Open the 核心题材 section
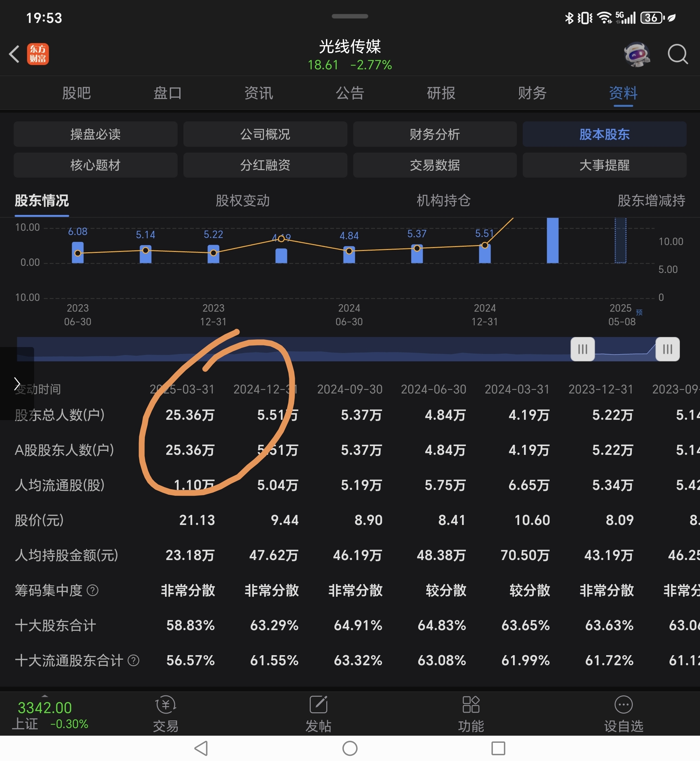This screenshot has height=761, width=700. pos(95,165)
